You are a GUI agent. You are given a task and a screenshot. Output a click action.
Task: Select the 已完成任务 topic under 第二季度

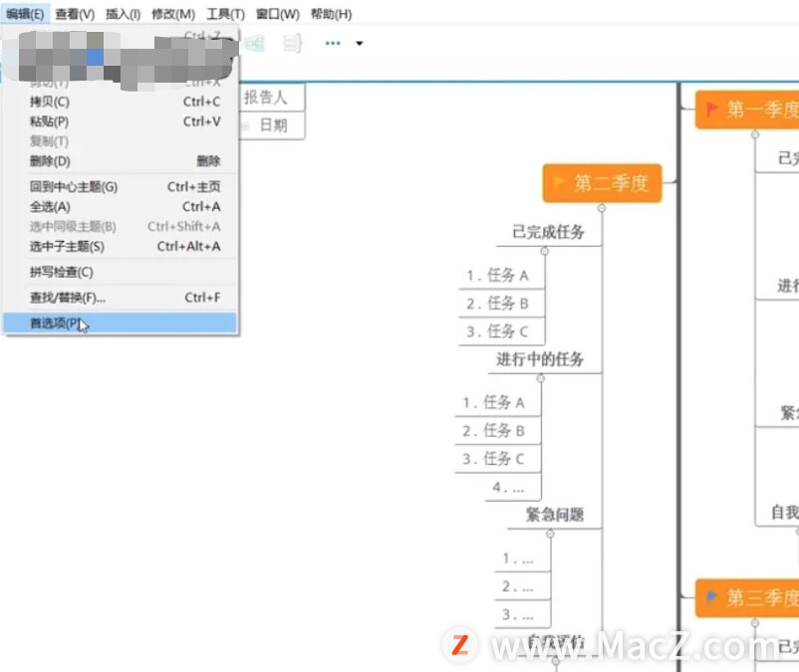coord(548,232)
